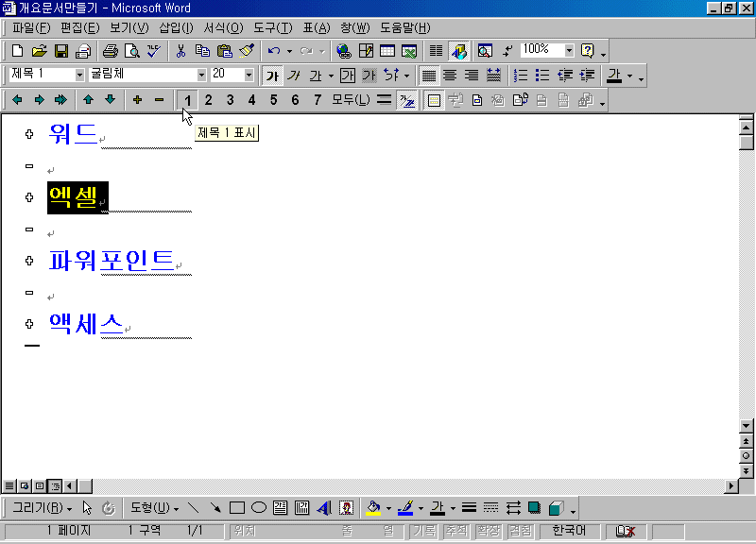Open font color dropdown on formatting toolbar
The height and width of the screenshot is (544, 756).
pyautogui.click(x=629, y=76)
